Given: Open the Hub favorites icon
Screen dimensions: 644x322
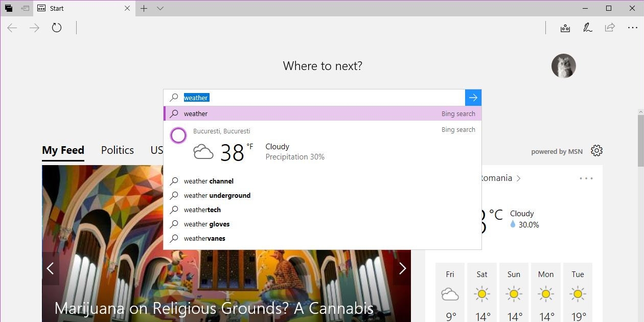Looking at the screenshot, I should point(565,28).
